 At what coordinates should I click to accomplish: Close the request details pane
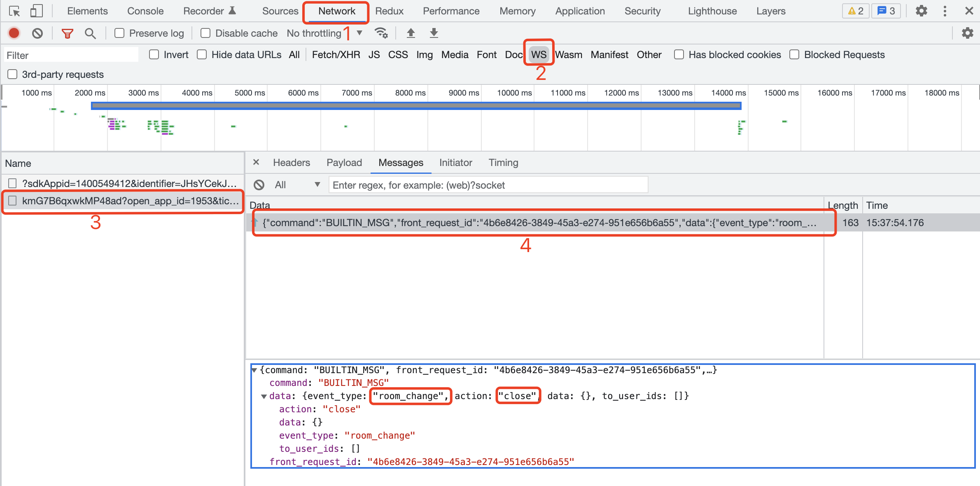click(x=256, y=162)
